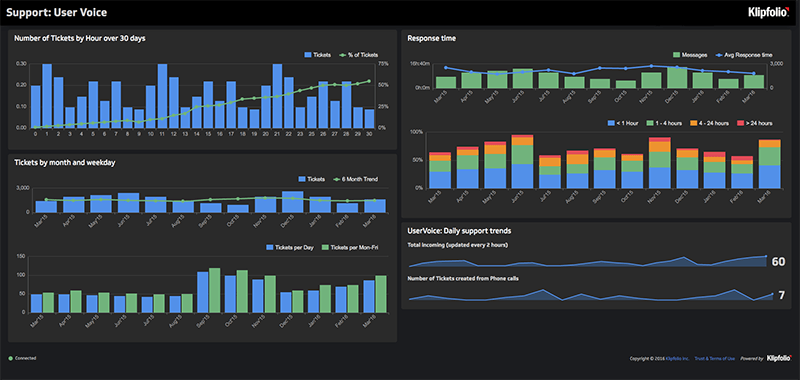Select the > 24 hours legend item
The height and width of the screenshot is (380, 800).
point(756,123)
